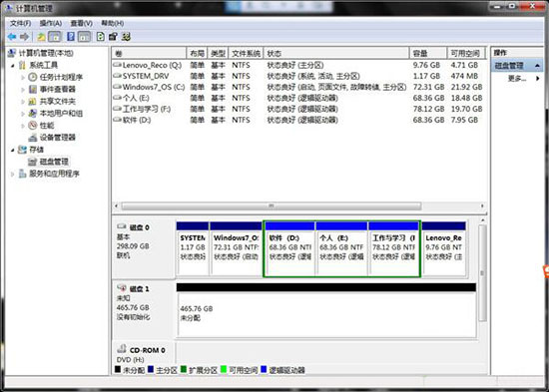Click the CD-ROM 0 drive icon
Viewport: 549px width, 392px height.
[122, 349]
